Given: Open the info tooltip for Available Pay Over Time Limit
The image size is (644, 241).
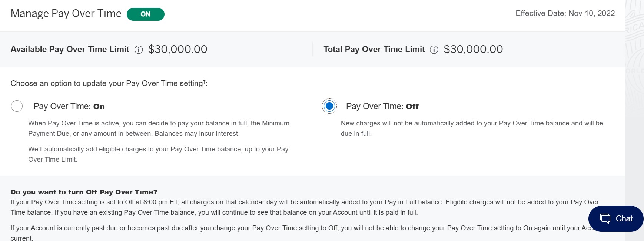Looking at the screenshot, I should point(139,49).
